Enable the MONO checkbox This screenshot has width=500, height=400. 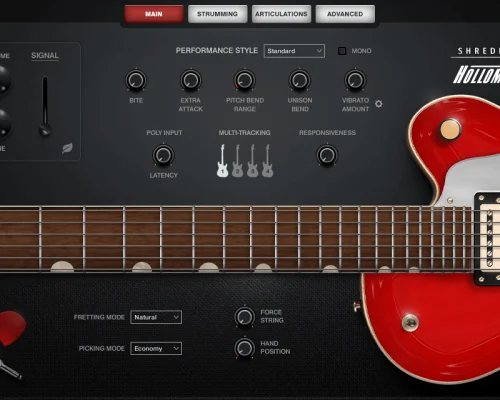(342, 51)
